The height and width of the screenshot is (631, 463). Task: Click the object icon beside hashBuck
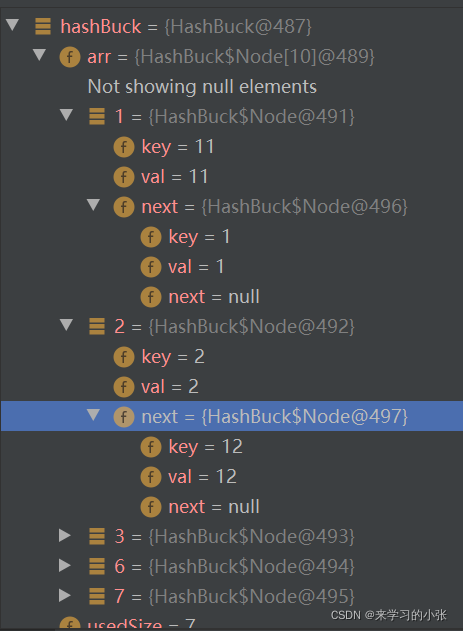(43, 27)
